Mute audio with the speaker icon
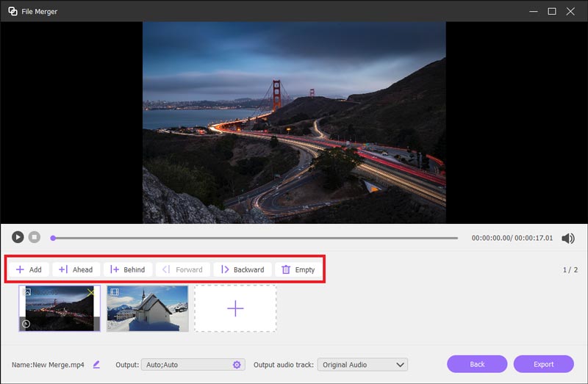Image resolution: width=588 pixels, height=384 pixels. [567, 239]
